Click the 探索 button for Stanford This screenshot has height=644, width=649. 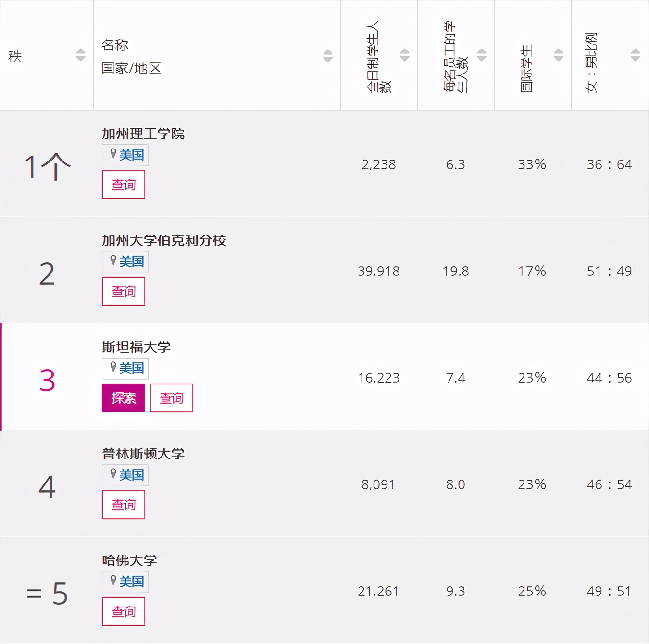point(124,398)
